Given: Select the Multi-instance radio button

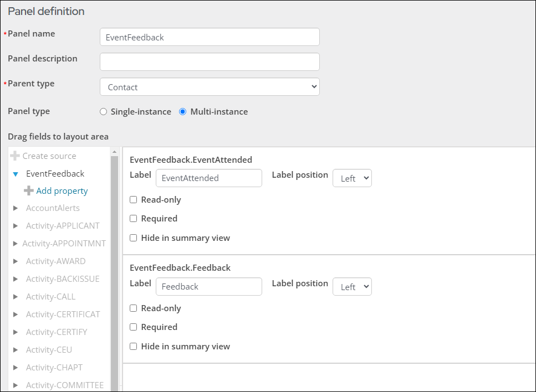Looking at the screenshot, I should [182, 112].
